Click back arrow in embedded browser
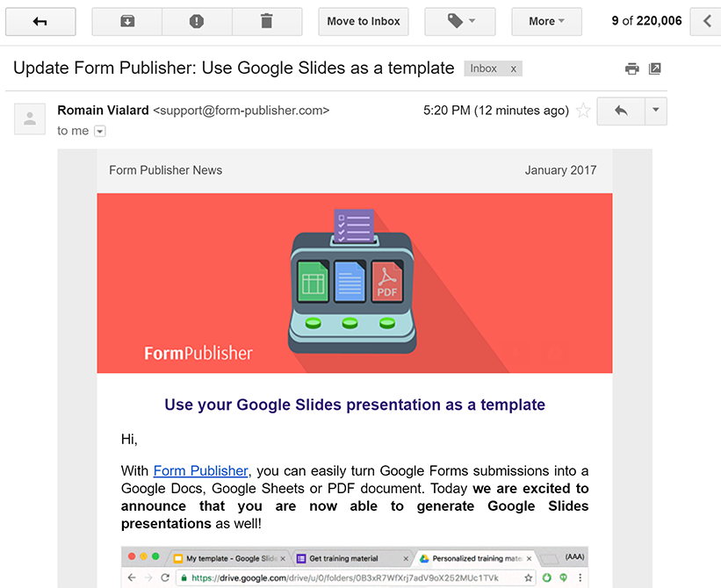The width and height of the screenshot is (721, 588). point(132,577)
